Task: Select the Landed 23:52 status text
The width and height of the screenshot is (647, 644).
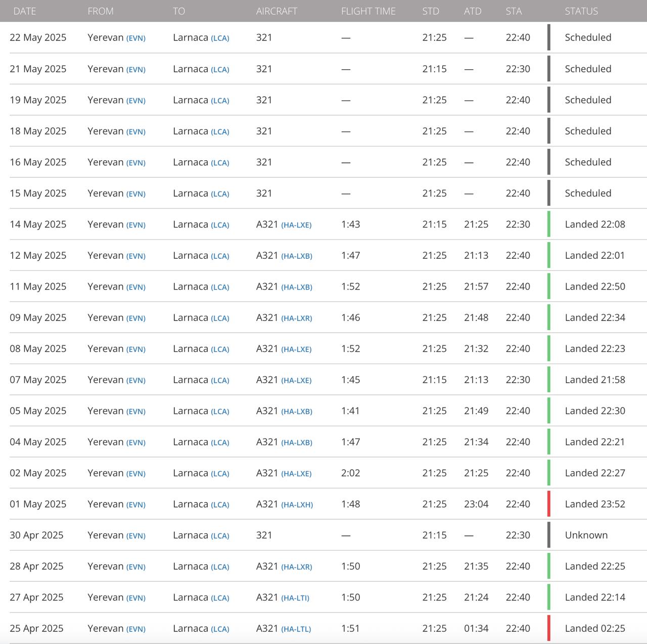Action: (x=595, y=504)
